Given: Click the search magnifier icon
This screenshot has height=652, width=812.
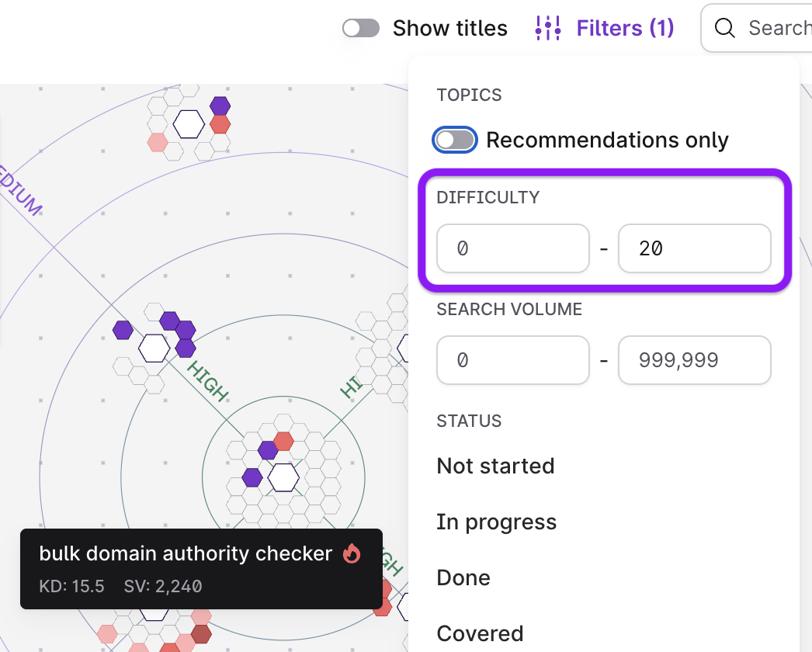Looking at the screenshot, I should click(725, 29).
